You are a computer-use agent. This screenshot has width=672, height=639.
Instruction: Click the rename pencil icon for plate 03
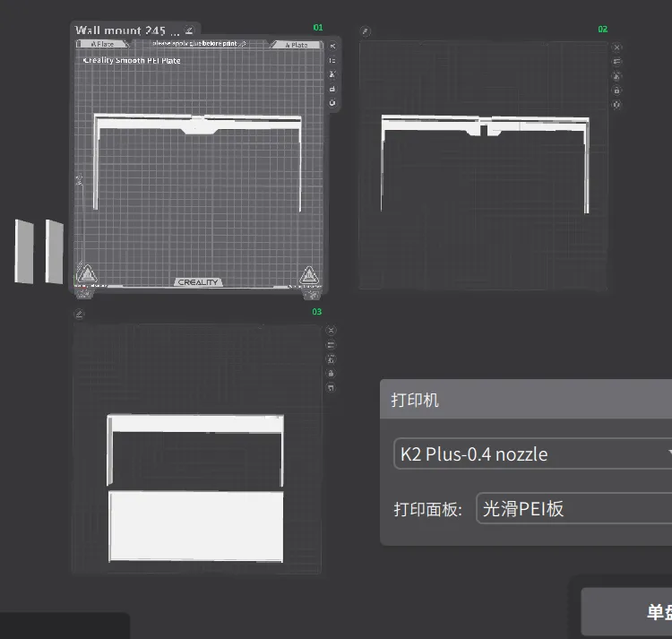[x=79, y=314]
